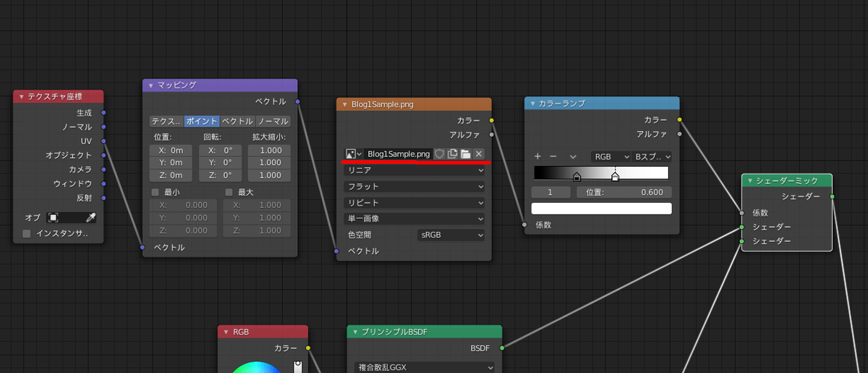Click the color ramp gradient bar
The height and width of the screenshot is (373, 868).
coord(601,173)
